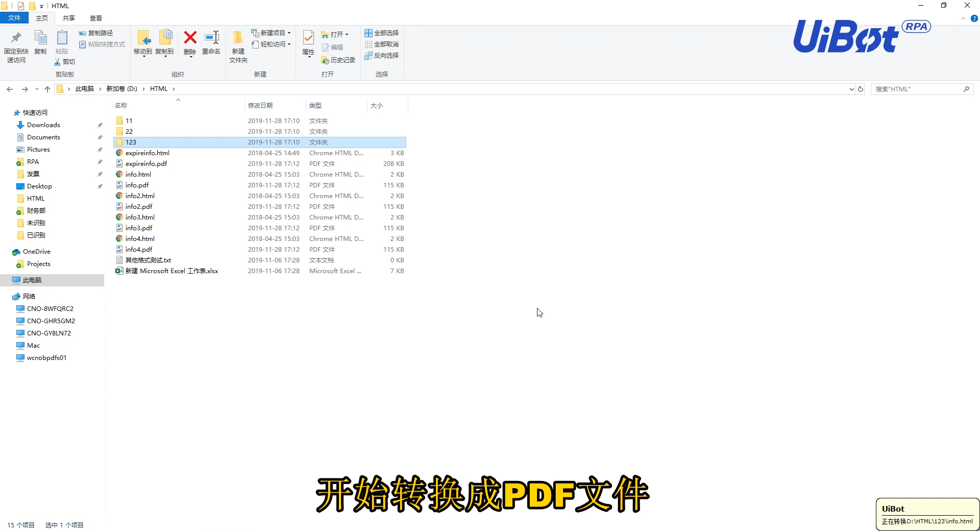980x531 pixels.
Task: Click the Move to (移动到) icon
Action: click(143, 38)
